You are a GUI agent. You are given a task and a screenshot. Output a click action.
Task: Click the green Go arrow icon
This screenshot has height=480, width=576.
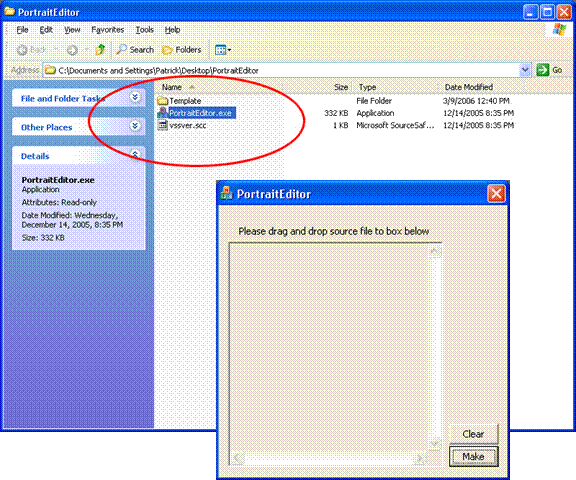tap(543, 70)
